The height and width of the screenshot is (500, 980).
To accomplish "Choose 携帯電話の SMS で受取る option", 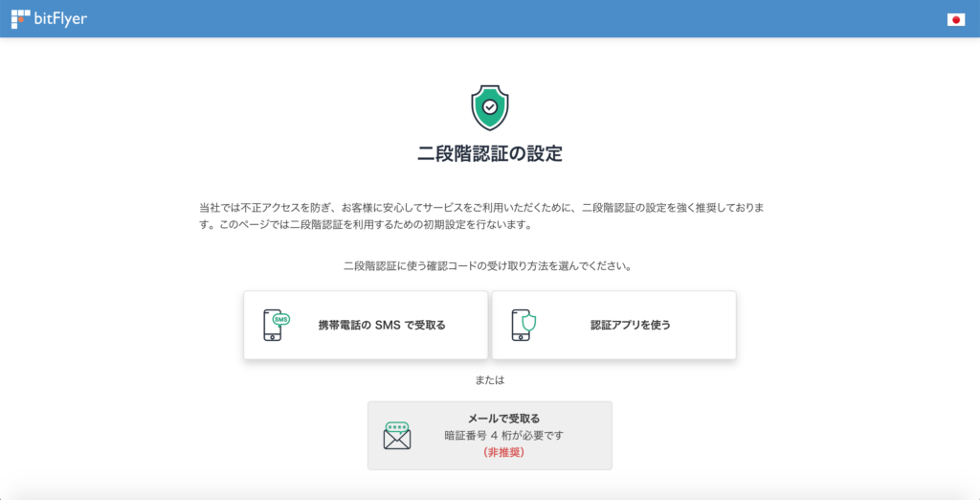I will click(x=366, y=325).
